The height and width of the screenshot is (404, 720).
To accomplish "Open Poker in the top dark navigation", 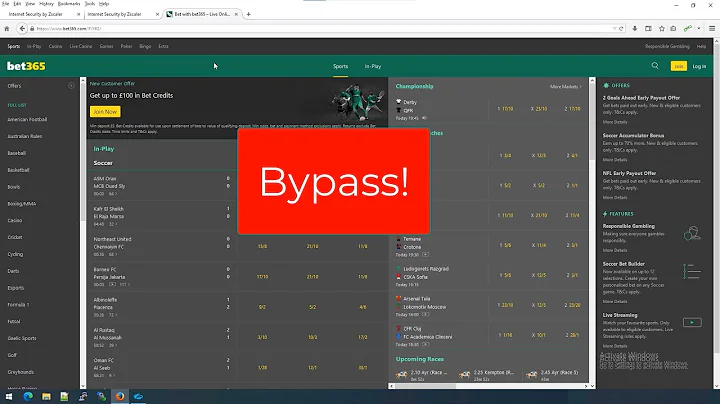I will point(126,46).
